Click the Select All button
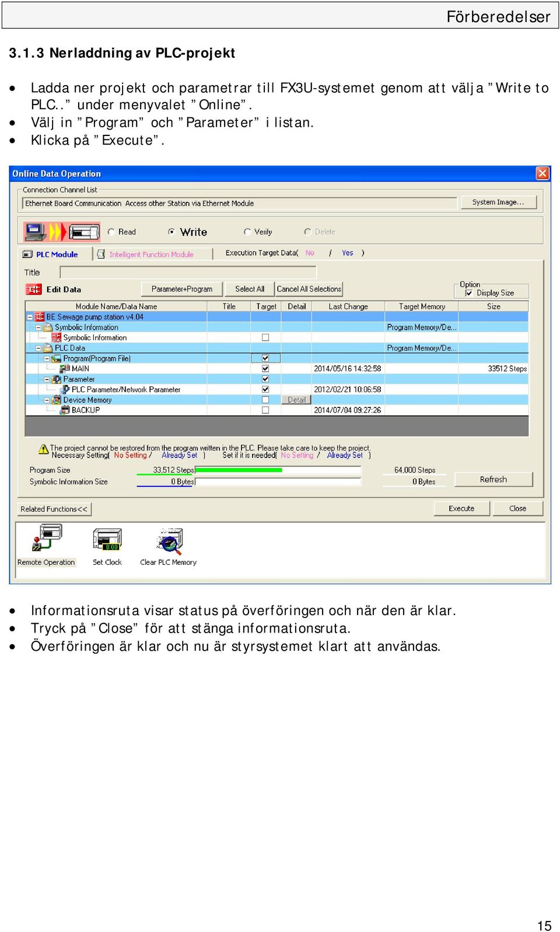Screen dimensions: 560x932 (x=250, y=289)
